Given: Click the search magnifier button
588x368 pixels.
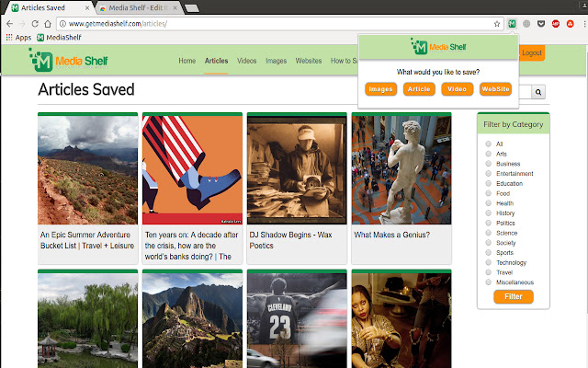Looking at the screenshot, I should click(x=538, y=92).
